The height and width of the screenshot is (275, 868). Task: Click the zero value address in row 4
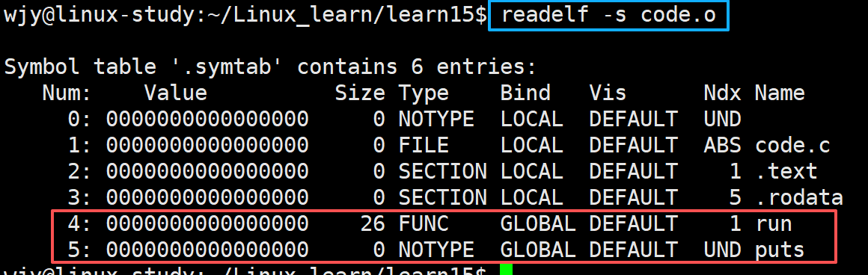[x=207, y=223]
